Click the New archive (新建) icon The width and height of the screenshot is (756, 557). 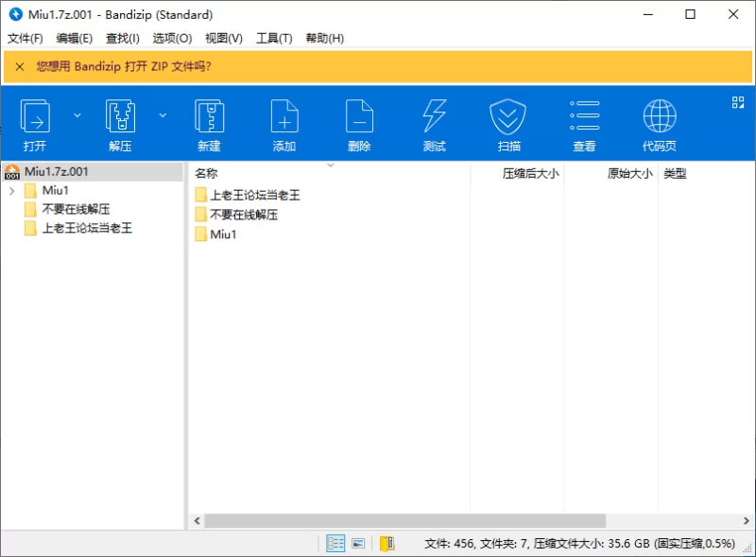coord(209,115)
